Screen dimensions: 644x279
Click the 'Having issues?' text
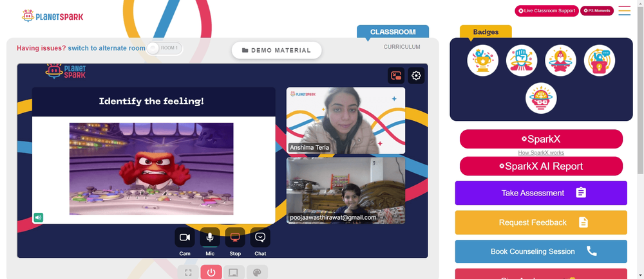41,48
